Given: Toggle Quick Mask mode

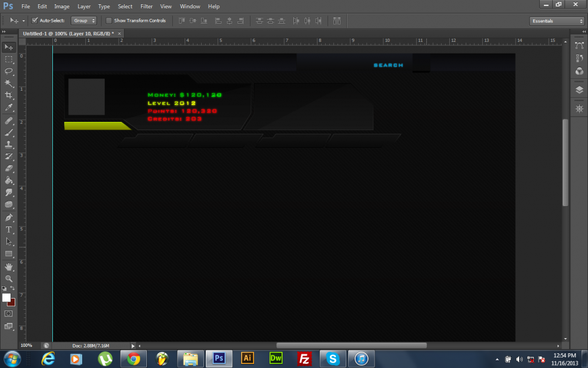Looking at the screenshot, I should [9, 314].
